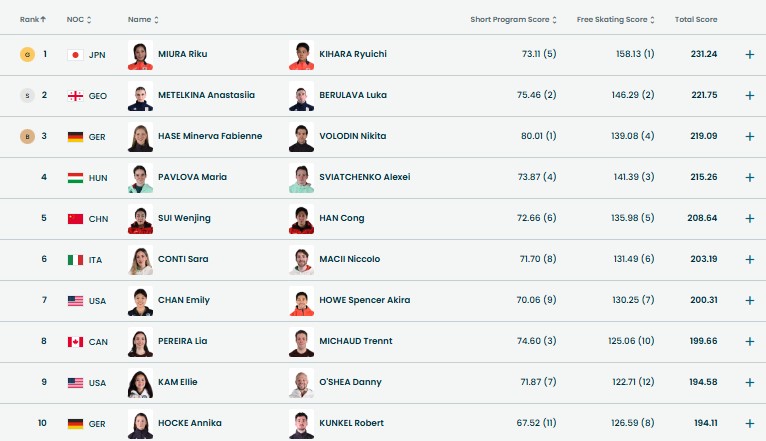Click the Georgia flag icon
766x441 pixels.
pyautogui.click(x=74, y=95)
